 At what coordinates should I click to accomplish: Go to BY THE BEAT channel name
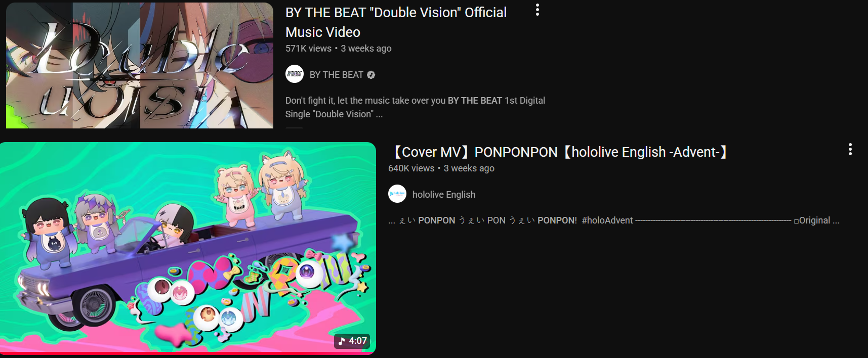(x=337, y=75)
